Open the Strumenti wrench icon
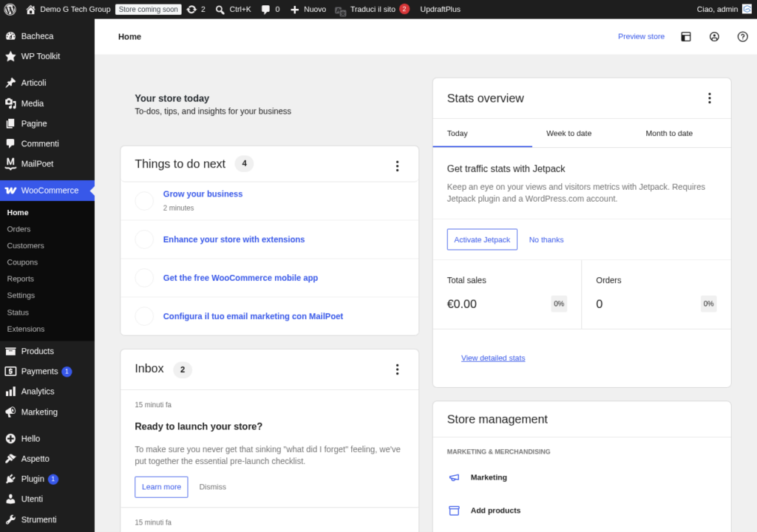Viewport: 757px width, 532px height. coord(10,519)
